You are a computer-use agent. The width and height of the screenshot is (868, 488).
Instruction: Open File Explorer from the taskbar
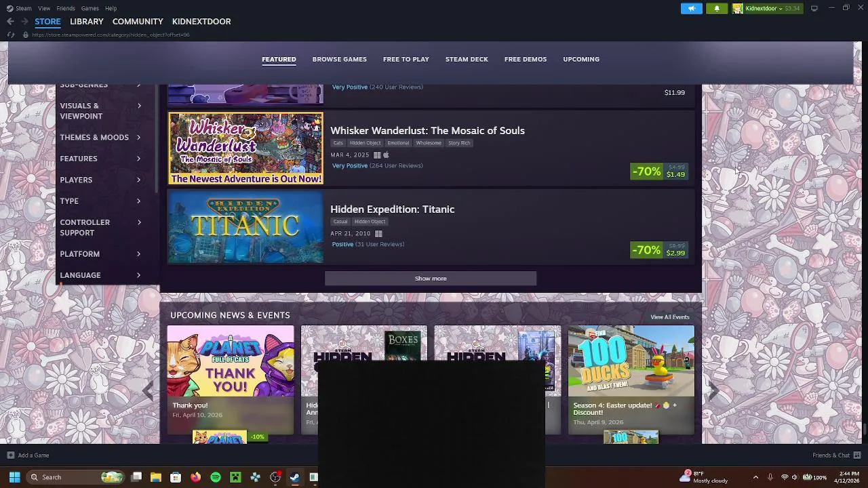coord(155,477)
